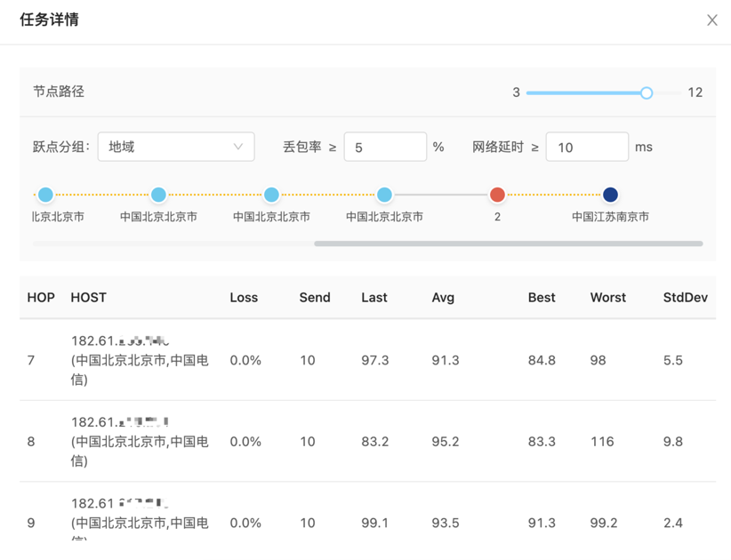
Task: Select the dark blue 中国江苏南京市 node
Action: click(610, 195)
